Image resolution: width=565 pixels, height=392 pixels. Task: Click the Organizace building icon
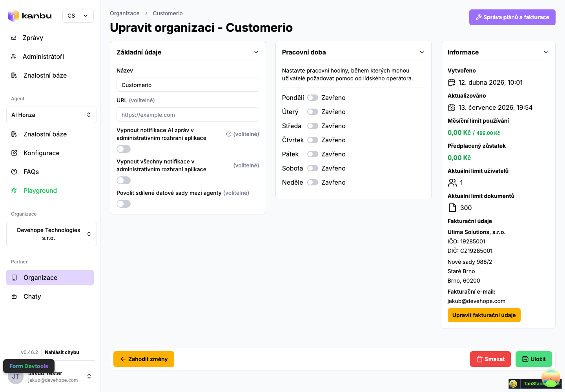[x=14, y=278]
